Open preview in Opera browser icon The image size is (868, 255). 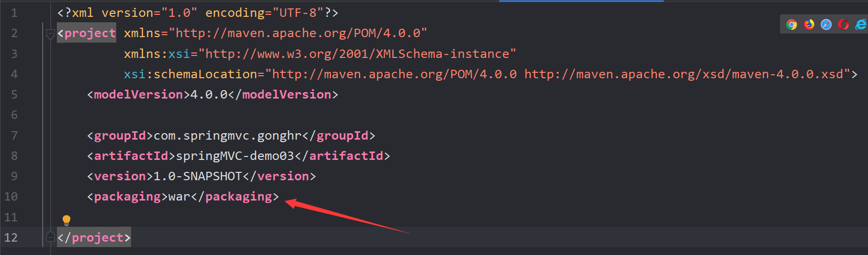[844, 24]
